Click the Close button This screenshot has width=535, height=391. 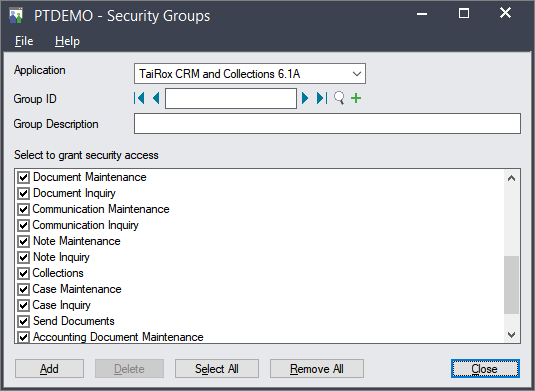point(485,368)
